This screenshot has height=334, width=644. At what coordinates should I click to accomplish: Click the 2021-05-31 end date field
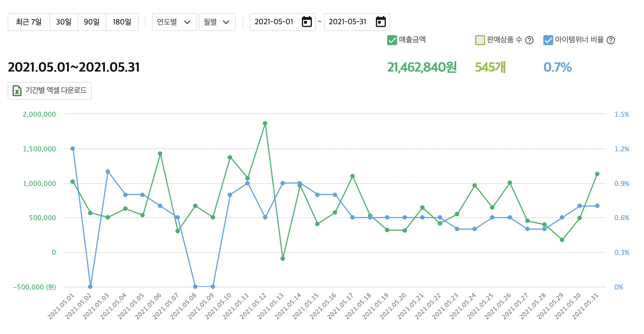point(347,22)
